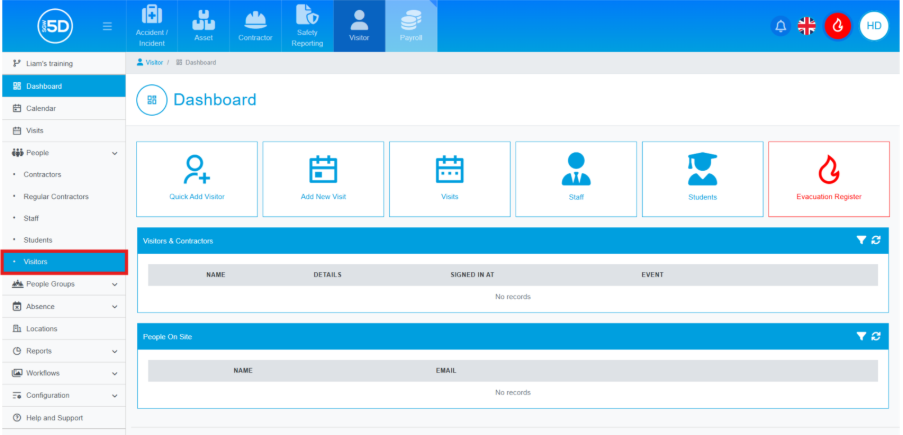This screenshot has width=903, height=435.
Task: Refresh the People On Site panel
Action: 876,336
